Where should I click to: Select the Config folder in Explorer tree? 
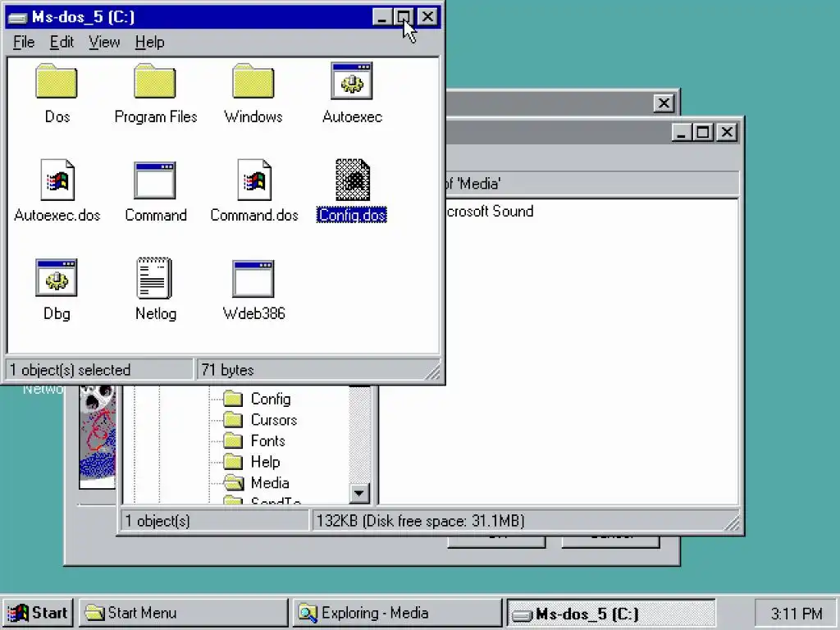coord(258,399)
